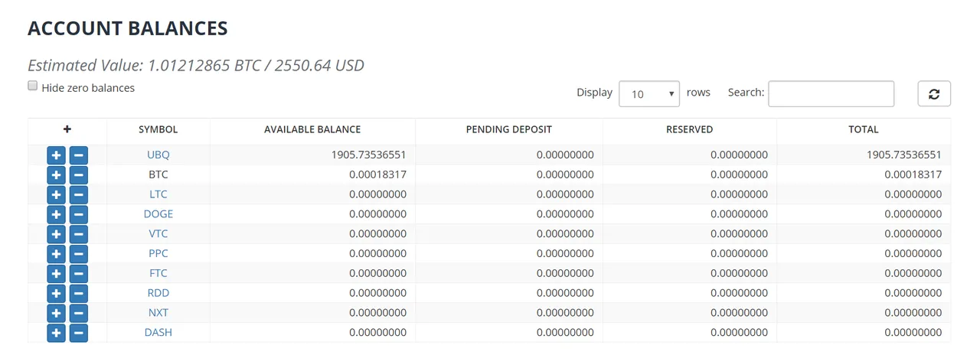The image size is (980, 352).
Task: Select BTC available balance 0.00018317
Action: [377, 174]
